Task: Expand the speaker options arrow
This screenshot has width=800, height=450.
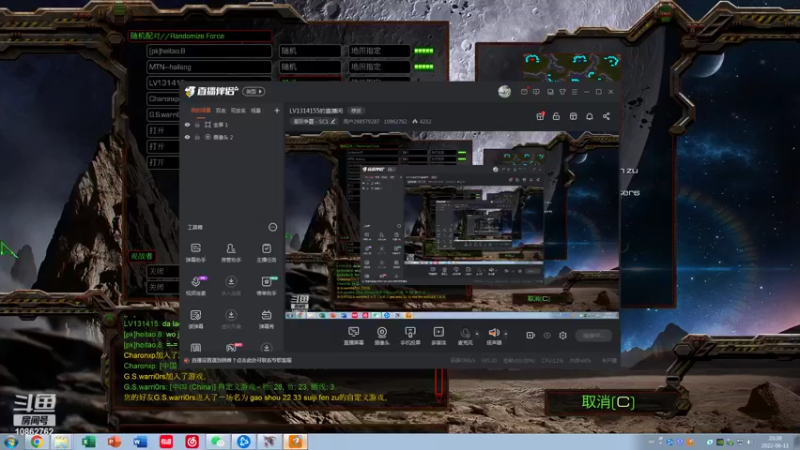Action: (x=506, y=334)
